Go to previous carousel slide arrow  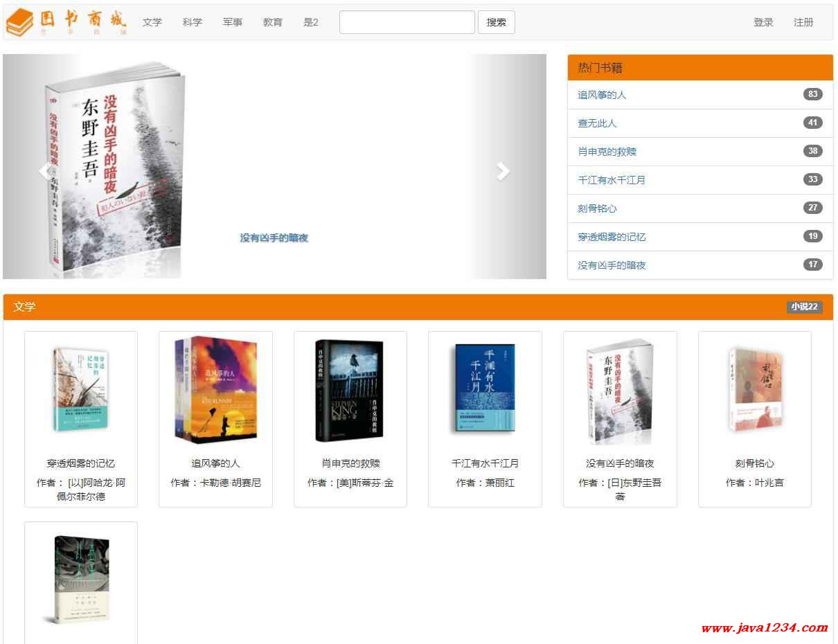[45, 171]
